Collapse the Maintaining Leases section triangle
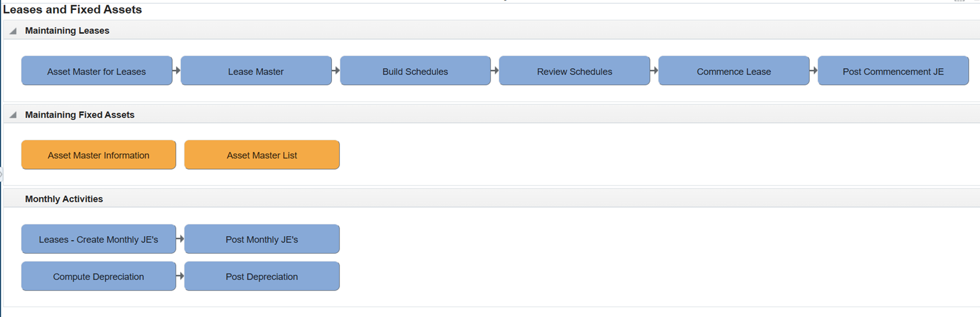The width and height of the screenshot is (980, 317). [13, 31]
